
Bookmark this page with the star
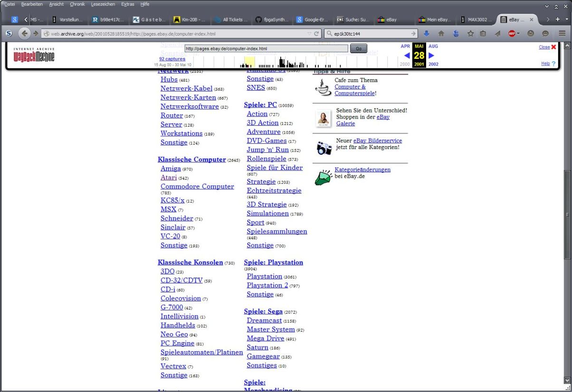pyautogui.click(x=470, y=34)
